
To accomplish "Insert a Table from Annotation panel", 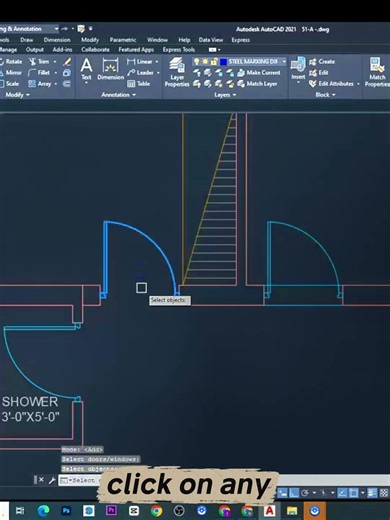I will point(139,84).
